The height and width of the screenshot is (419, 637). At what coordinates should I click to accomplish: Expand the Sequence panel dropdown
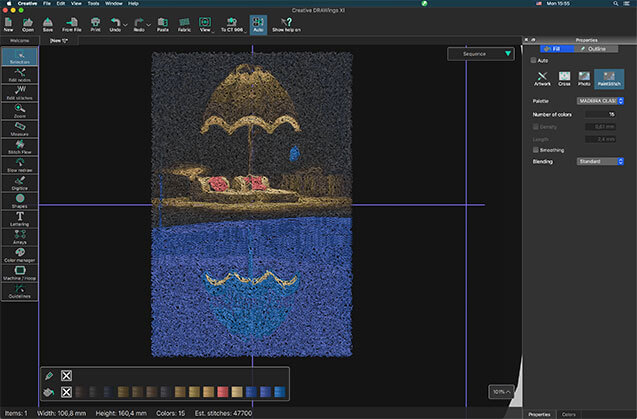pos(508,54)
